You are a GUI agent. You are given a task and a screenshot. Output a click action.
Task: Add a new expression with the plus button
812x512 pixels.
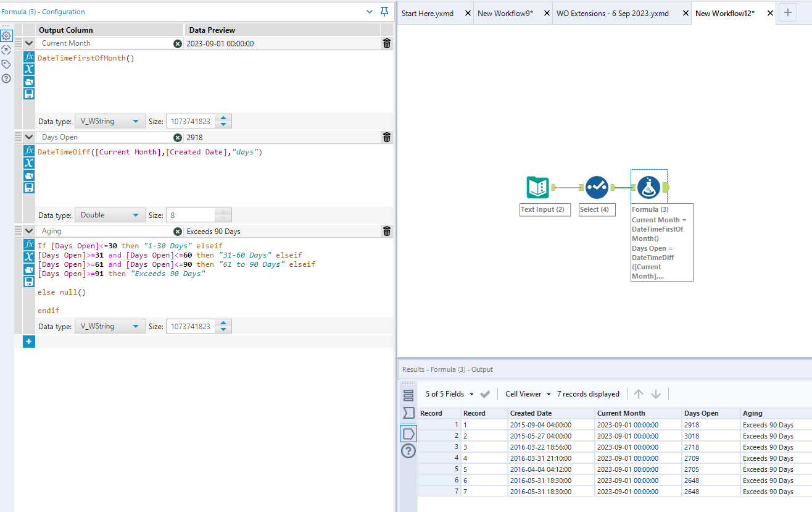coord(28,341)
